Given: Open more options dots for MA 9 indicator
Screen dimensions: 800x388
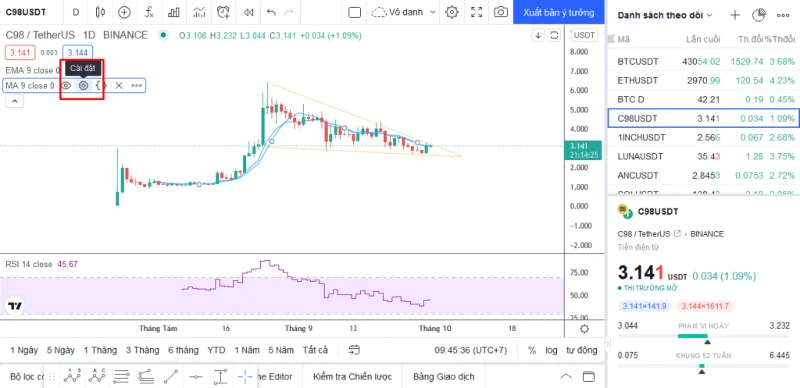Looking at the screenshot, I should point(137,85).
